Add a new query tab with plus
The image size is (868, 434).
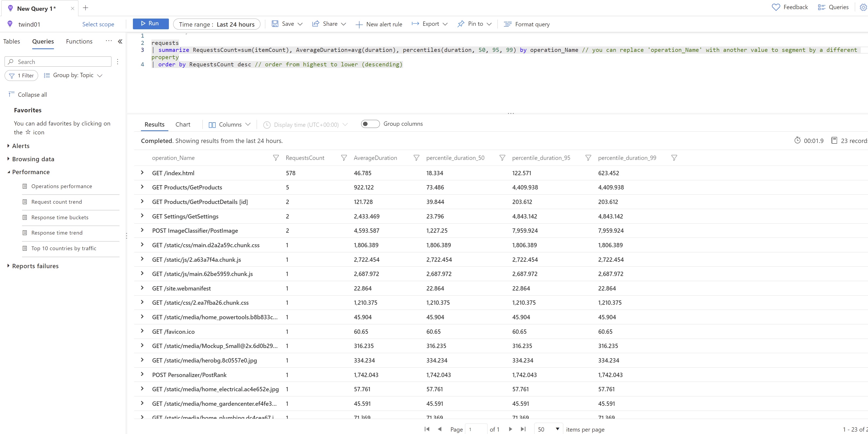[x=86, y=8]
